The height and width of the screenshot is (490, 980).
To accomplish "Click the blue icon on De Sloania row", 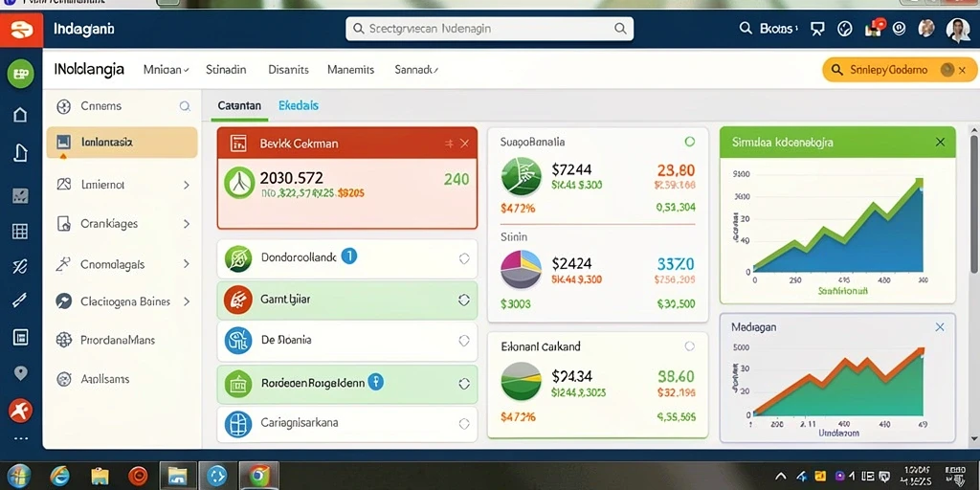I will pos(237,341).
